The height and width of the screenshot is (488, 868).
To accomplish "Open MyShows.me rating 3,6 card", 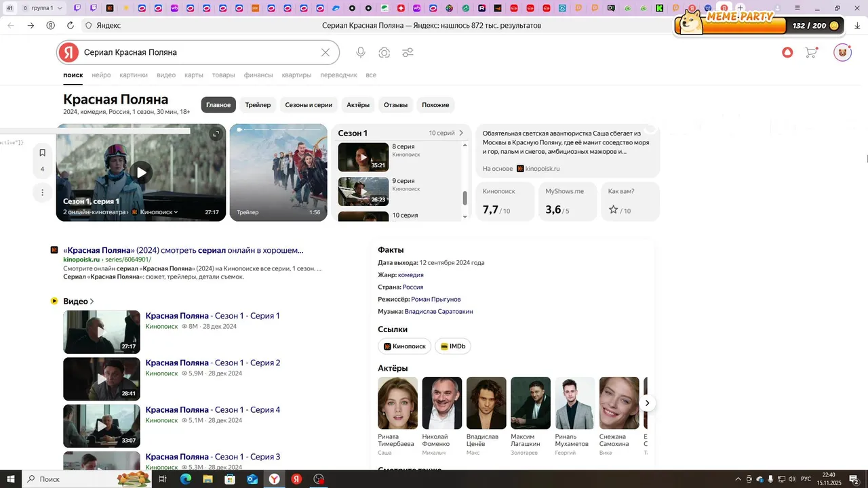I will [x=568, y=201].
